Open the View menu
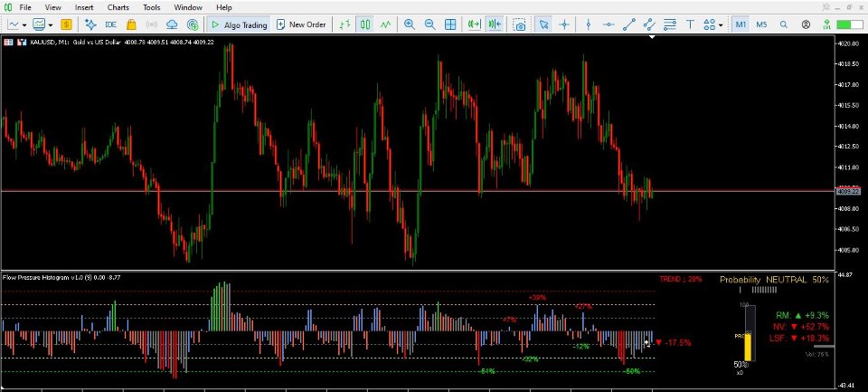The height and width of the screenshot is (392, 868). point(53,8)
